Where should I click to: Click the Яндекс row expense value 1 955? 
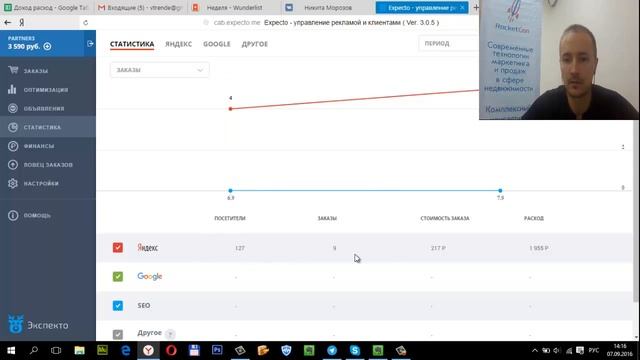(x=538, y=248)
